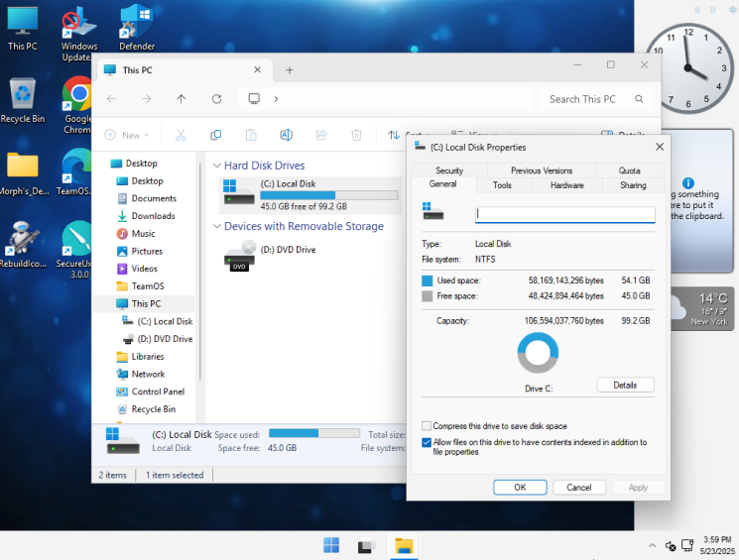
Task: Switch to the Security tab
Action: (449, 170)
